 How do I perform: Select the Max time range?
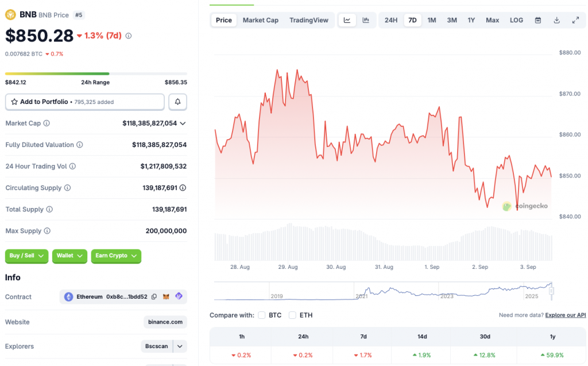coord(492,20)
